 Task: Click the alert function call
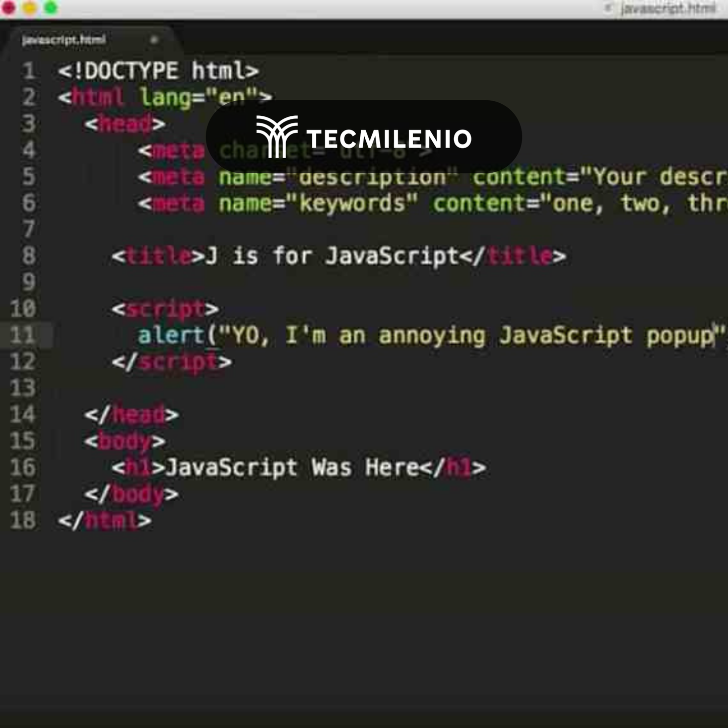pos(171,336)
